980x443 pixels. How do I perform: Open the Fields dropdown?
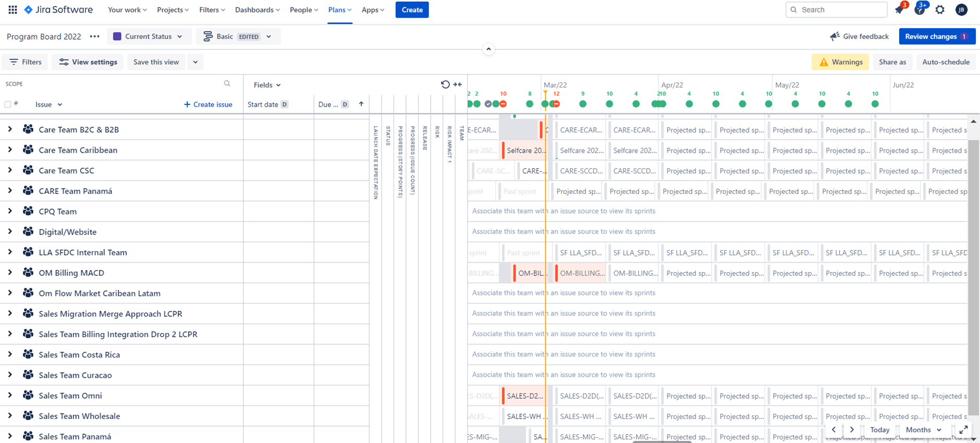pyautogui.click(x=267, y=85)
